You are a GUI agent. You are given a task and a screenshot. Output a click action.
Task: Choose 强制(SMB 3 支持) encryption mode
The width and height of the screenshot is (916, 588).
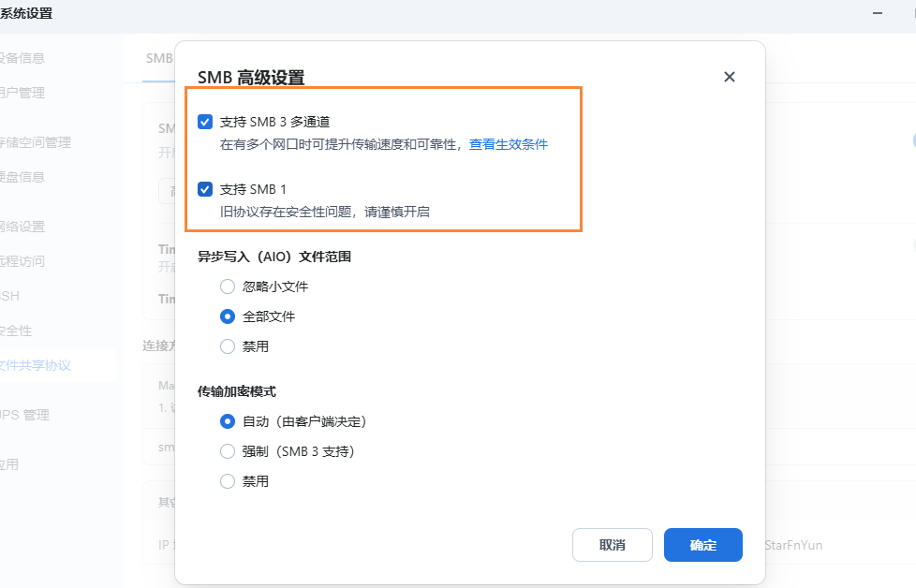(x=228, y=451)
